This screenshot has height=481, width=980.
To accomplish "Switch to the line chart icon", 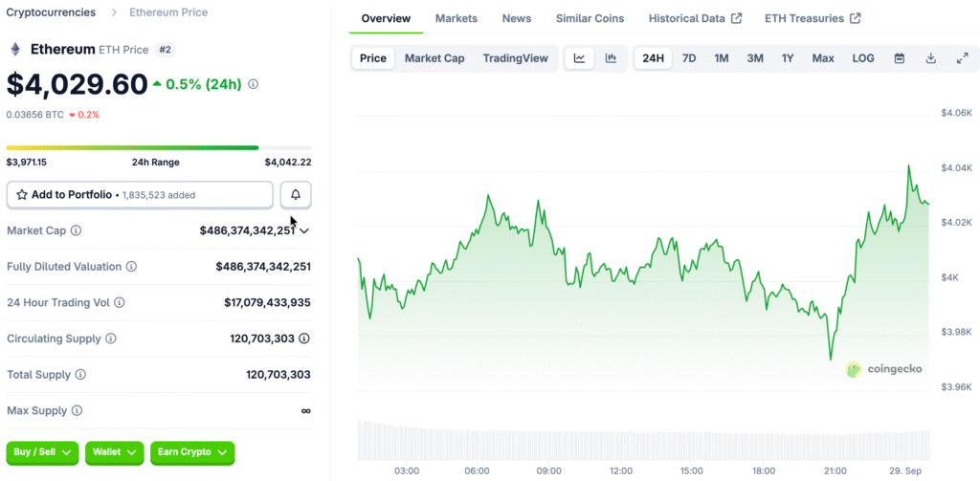I will 580,58.
